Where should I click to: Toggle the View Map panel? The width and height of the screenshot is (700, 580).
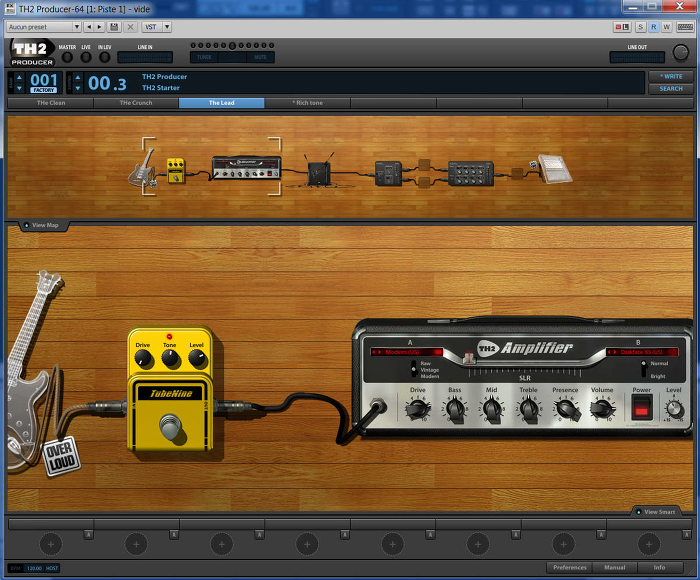point(42,225)
